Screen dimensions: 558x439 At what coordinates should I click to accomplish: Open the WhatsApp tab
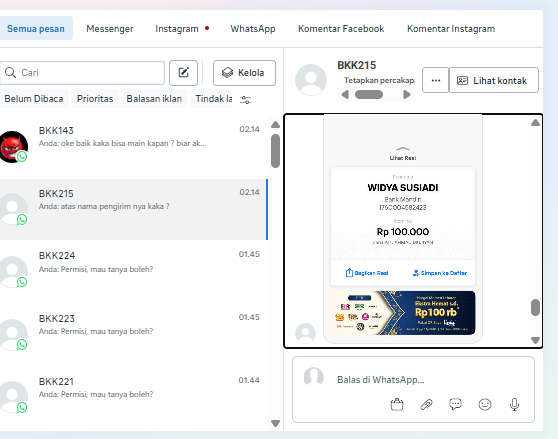253,29
